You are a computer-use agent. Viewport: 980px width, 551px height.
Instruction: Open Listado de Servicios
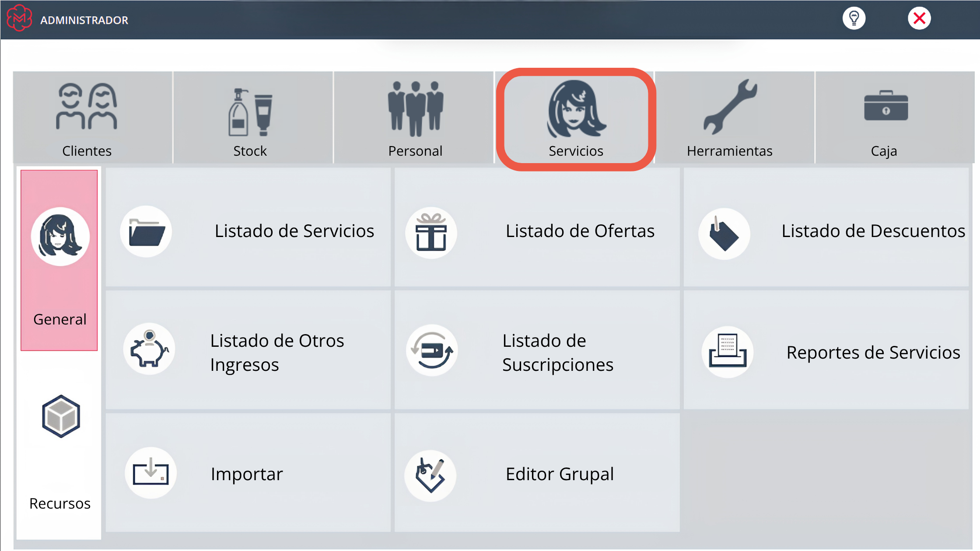pyautogui.click(x=248, y=227)
